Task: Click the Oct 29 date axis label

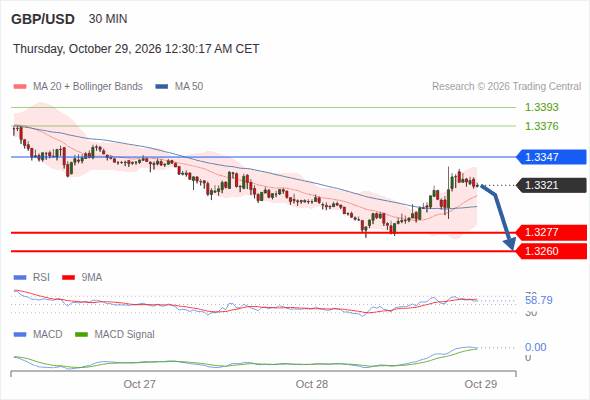Action: pos(481,384)
